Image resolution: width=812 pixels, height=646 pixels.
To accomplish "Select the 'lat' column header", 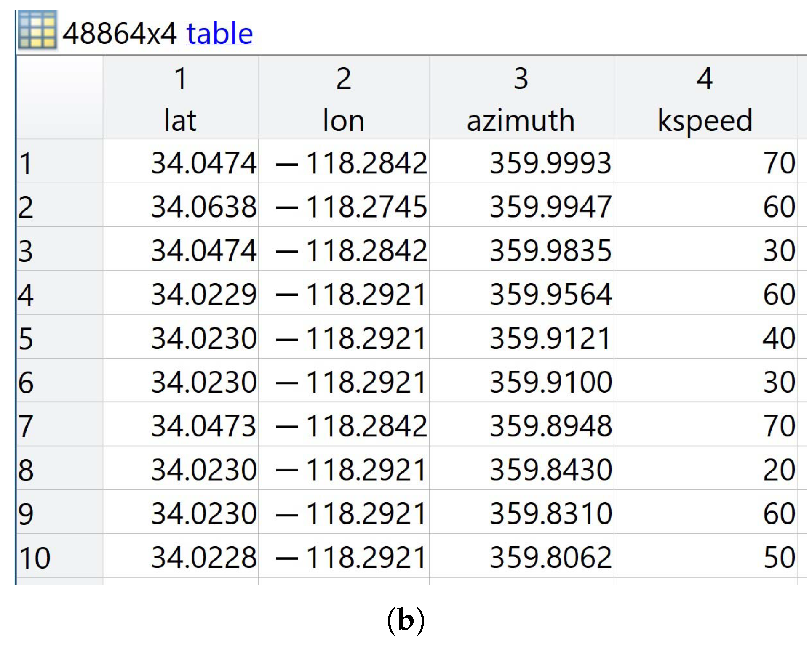I will [180, 121].
